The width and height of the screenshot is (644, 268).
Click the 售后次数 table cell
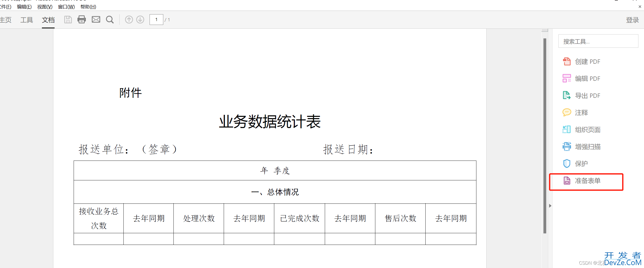click(400, 218)
